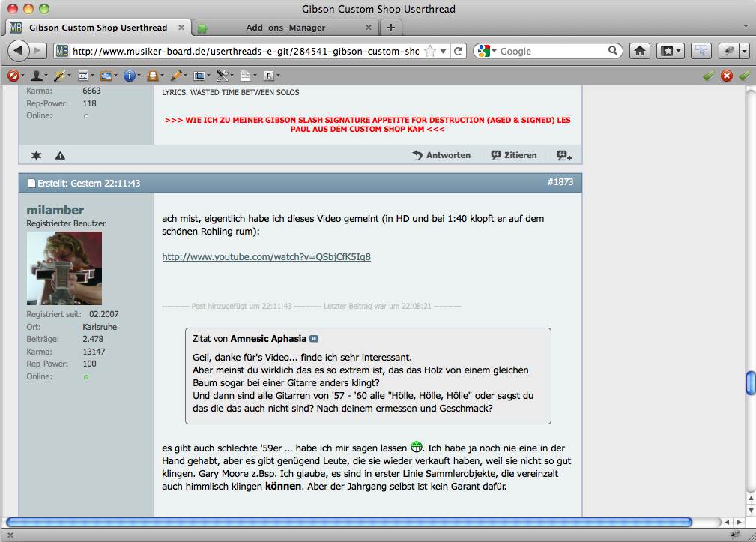Click Antworten to reply to the post
The height and width of the screenshot is (542, 756).
[441, 155]
